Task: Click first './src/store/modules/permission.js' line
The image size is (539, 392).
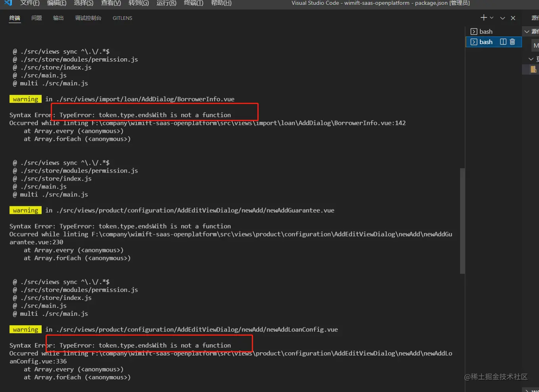Action: point(75,60)
